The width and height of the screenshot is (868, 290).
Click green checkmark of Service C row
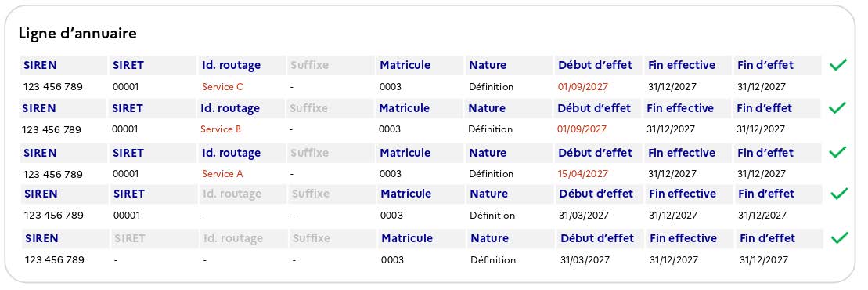pyautogui.click(x=838, y=65)
